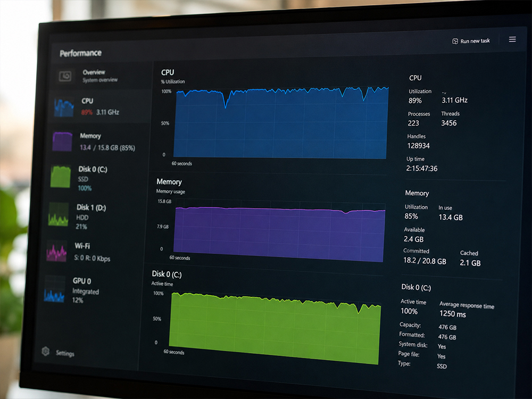
Task: Click Average response time value 1250 ms
Action: (453, 314)
